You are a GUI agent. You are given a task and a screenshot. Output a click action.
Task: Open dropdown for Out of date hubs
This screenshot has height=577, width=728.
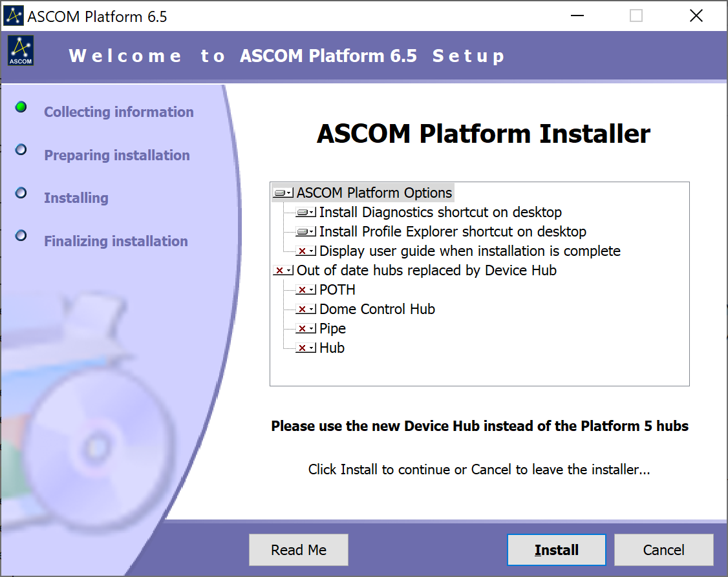283,271
